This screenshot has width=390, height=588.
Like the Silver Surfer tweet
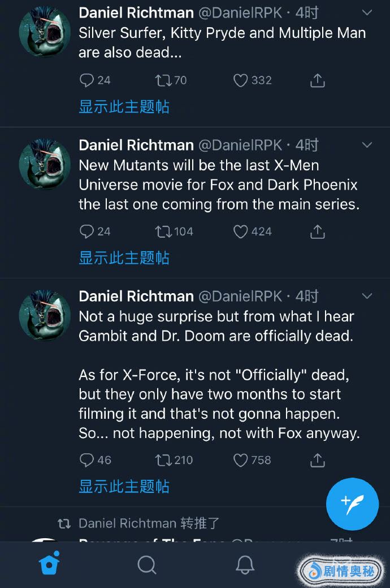(241, 80)
